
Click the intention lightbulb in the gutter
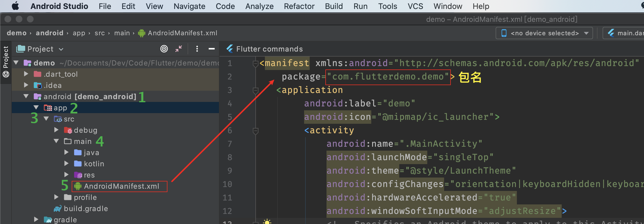click(x=267, y=222)
